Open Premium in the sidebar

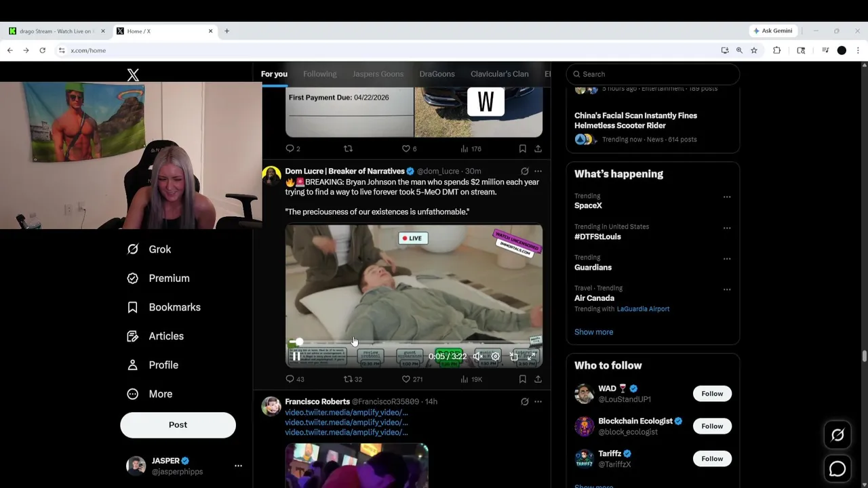159,279
